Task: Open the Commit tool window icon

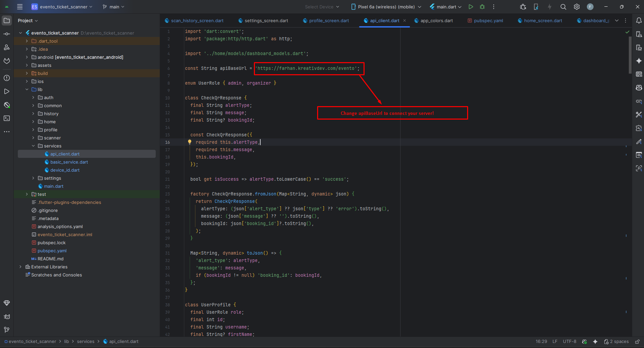Action: pos(7,34)
